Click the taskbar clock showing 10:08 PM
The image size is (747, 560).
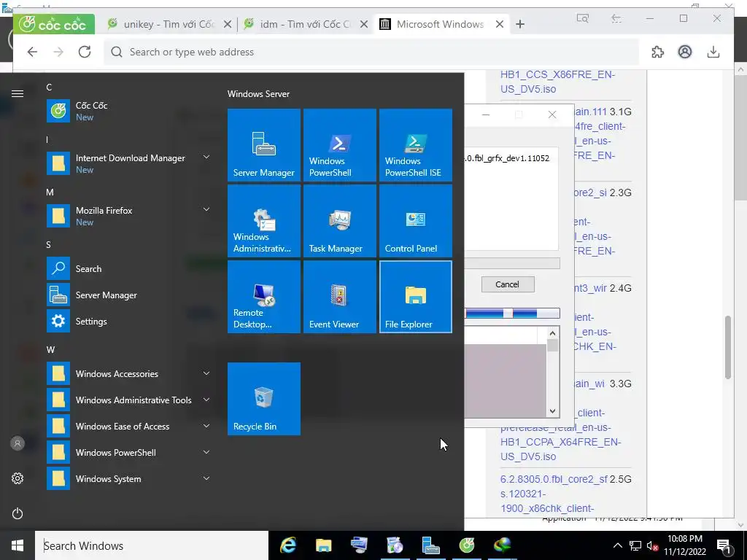684,545
